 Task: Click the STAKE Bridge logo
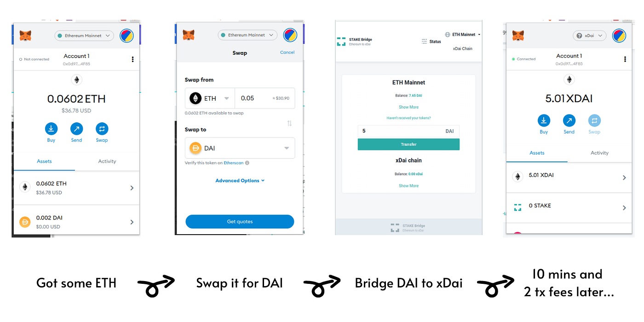pyautogui.click(x=341, y=41)
